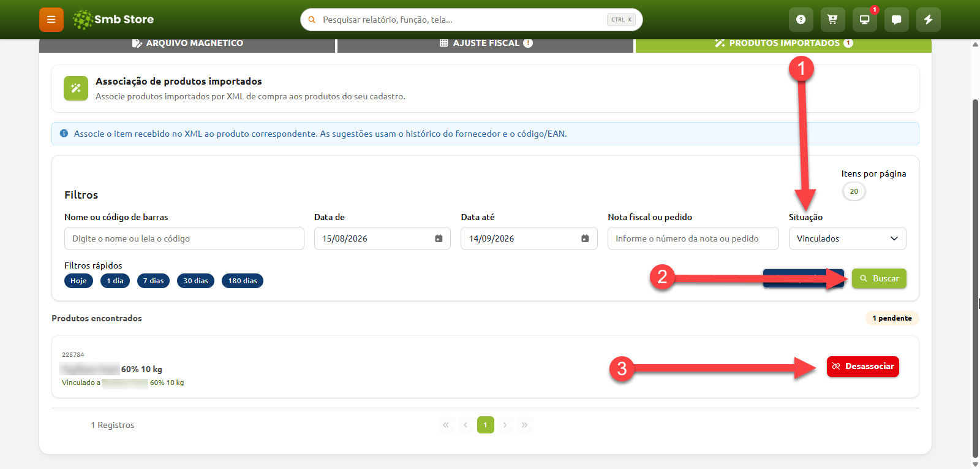Open the shopping cart icon
Screen dimensions: 980x469
832,20
